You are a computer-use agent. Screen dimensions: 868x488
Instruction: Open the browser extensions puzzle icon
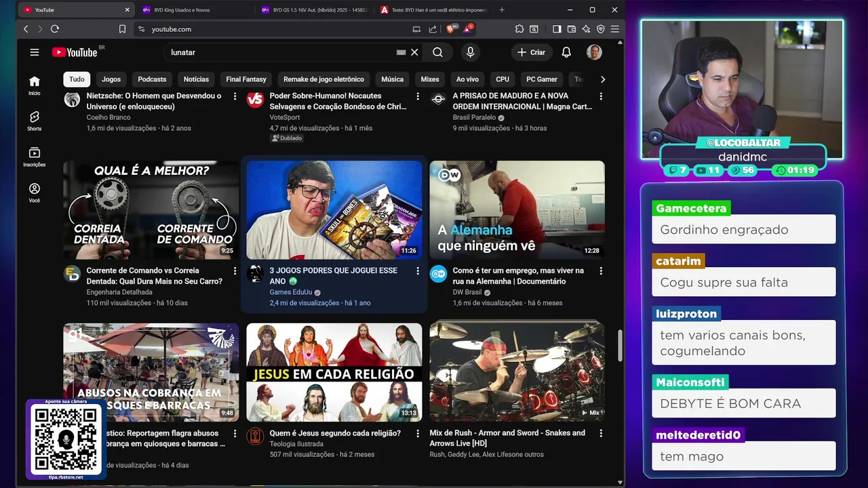coord(519,29)
